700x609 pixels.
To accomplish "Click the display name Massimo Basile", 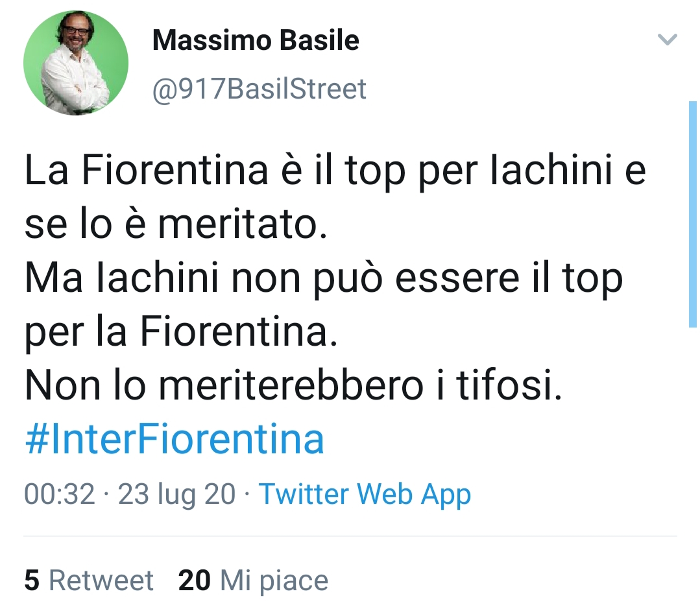I will tap(255, 40).
